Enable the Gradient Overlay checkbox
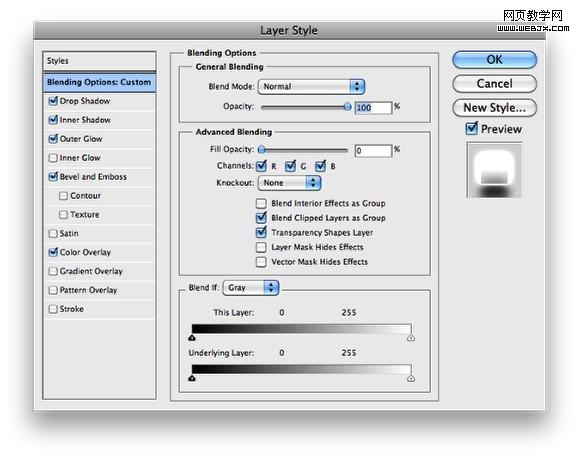This screenshot has height=458, width=580. [53, 271]
